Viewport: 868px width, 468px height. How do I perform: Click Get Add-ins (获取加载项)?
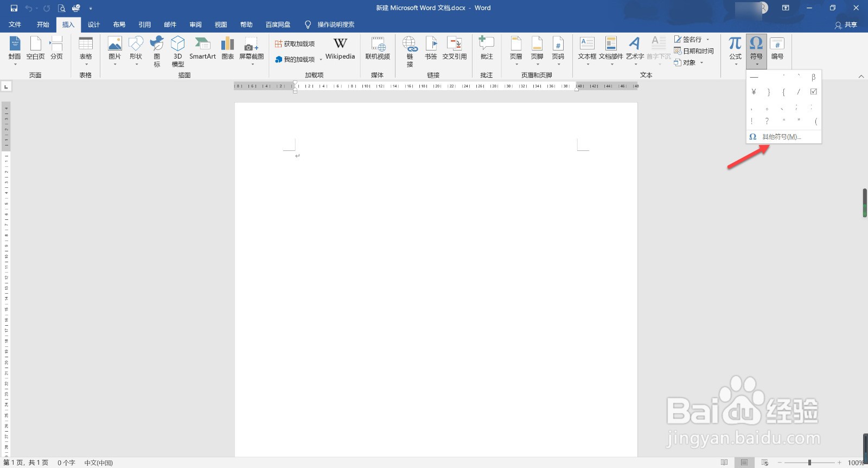coord(295,44)
